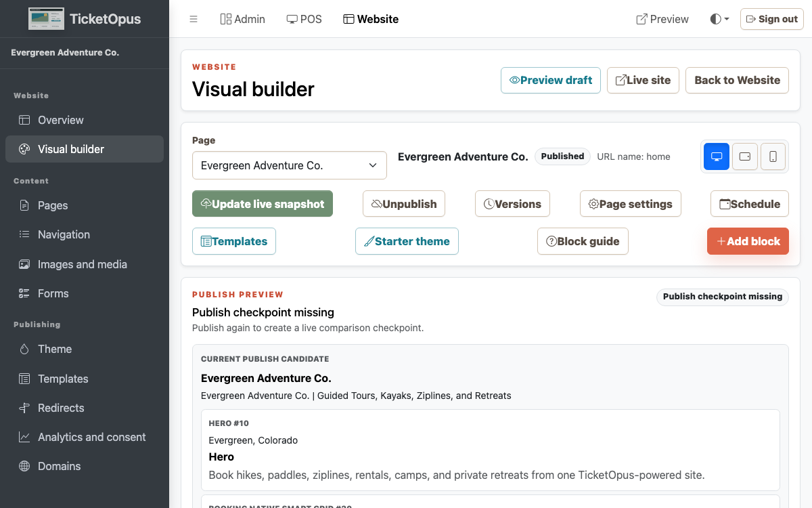Open Pages in the sidebar
Screen dimensions: 812x508
pos(85,205)
